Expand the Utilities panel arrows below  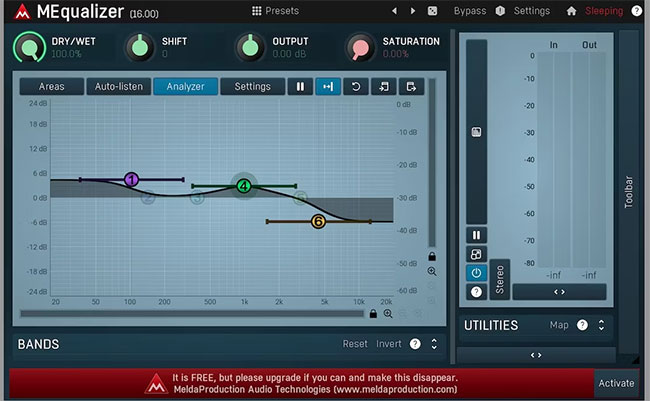[536, 355]
